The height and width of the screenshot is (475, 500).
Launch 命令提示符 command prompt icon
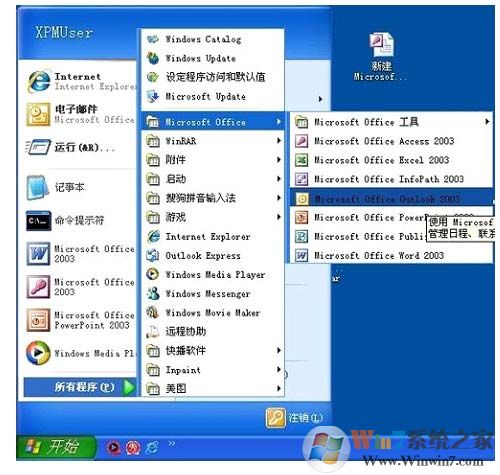(x=39, y=221)
